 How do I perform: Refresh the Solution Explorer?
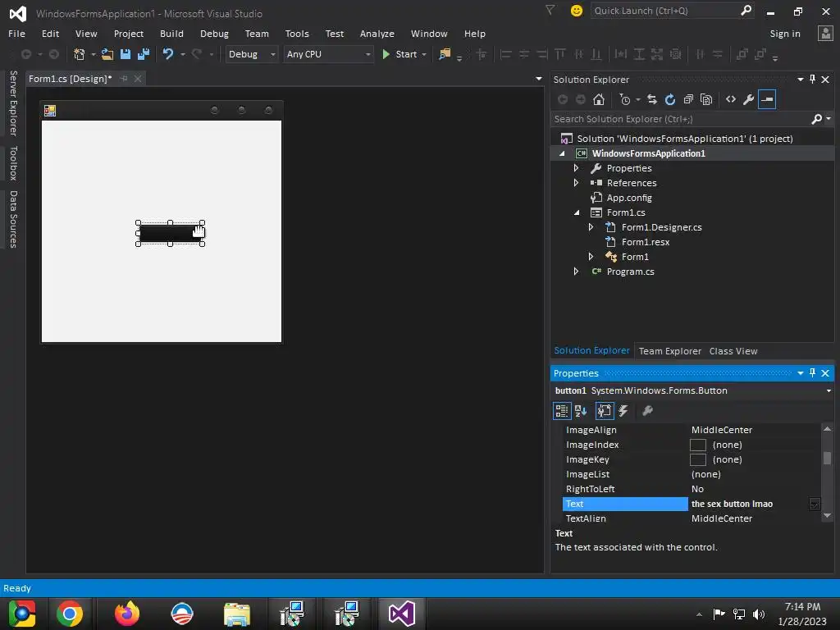point(670,99)
